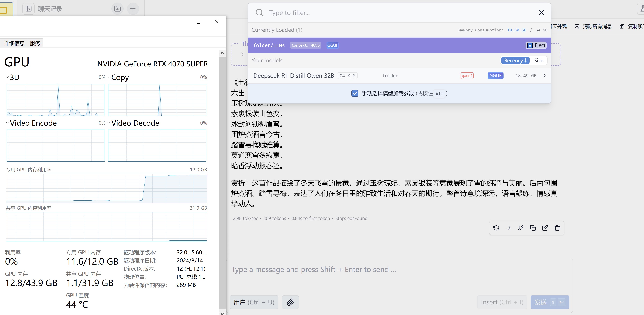The width and height of the screenshot is (644, 315).
Task: Click the Context: 4096 badge
Action: (306, 45)
